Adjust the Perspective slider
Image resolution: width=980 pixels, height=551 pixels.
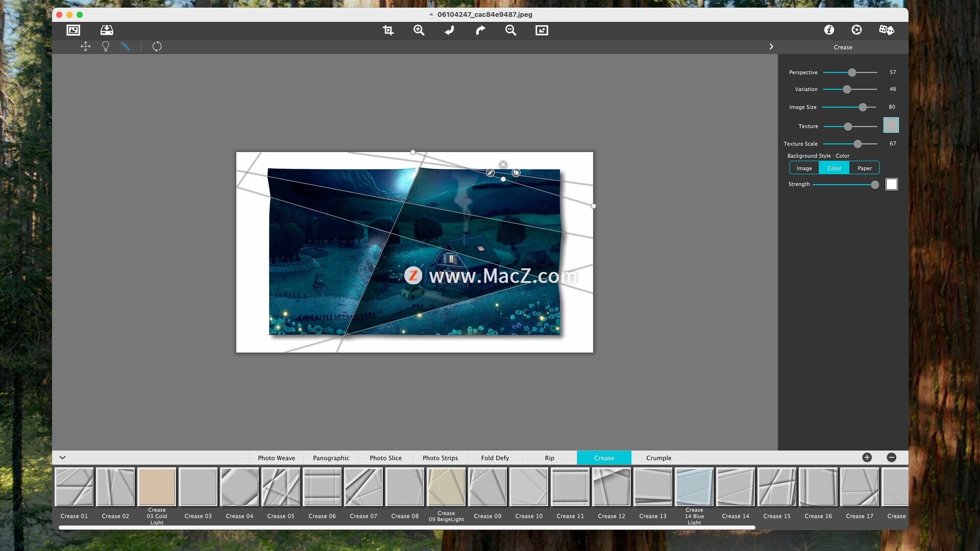pyautogui.click(x=850, y=72)
